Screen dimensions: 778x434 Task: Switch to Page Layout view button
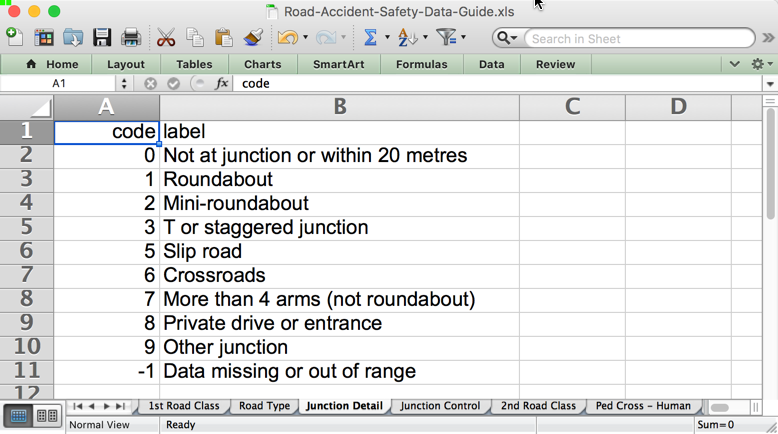click(x=46, y=416)
